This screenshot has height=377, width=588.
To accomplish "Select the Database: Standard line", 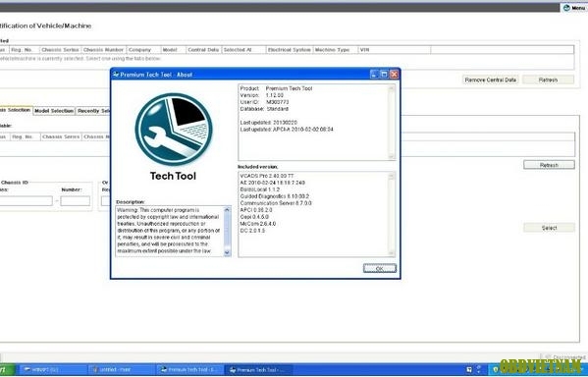I will [x=264, y=109].
